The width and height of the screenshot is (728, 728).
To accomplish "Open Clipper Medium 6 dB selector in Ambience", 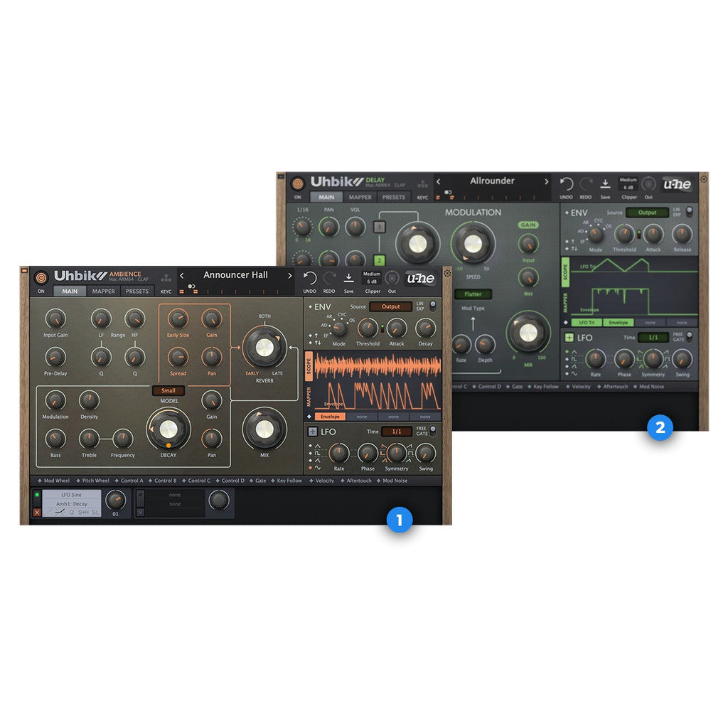I will pyautogui.click(x=371, y=278).
